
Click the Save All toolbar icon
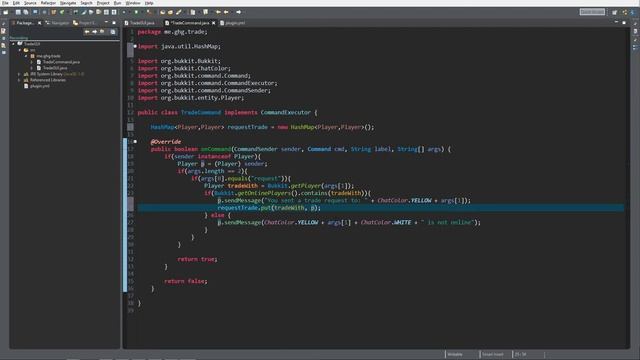point(26,12)
